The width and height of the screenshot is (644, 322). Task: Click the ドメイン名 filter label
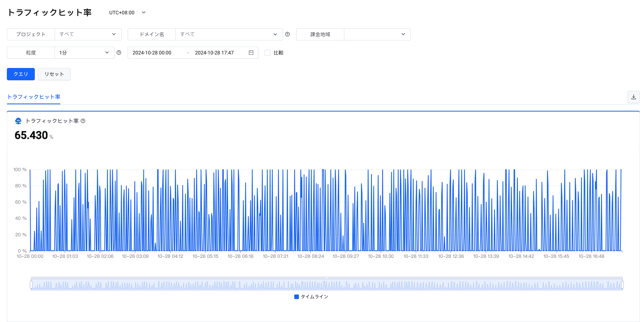(152, 34)
